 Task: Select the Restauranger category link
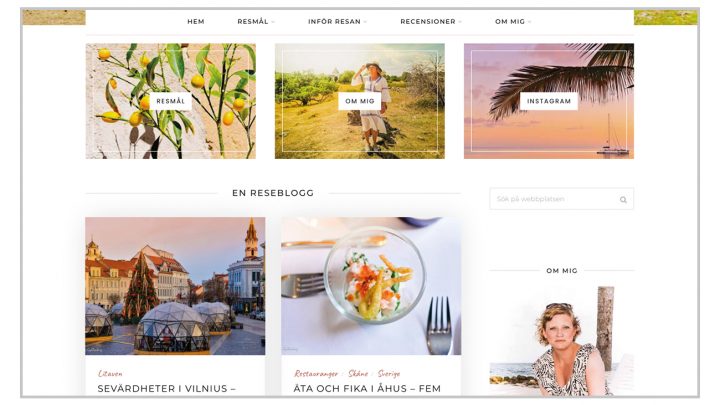316,373
